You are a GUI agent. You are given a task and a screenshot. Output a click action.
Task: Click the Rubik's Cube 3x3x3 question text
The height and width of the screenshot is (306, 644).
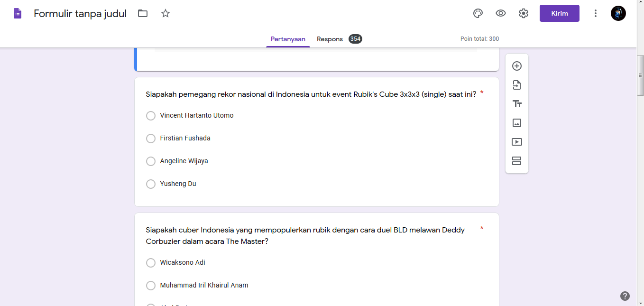click(x=311, y=94)
